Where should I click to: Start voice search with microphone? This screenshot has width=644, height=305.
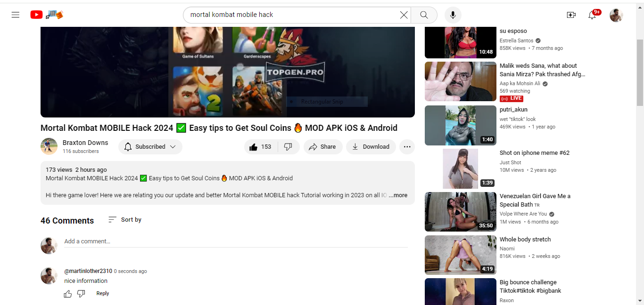click(x=453, y=15)
